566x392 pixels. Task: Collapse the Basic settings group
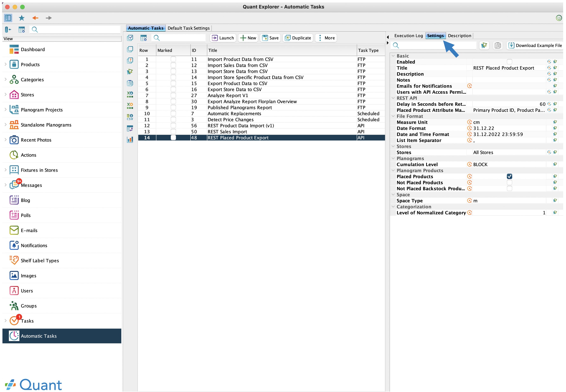393,56
